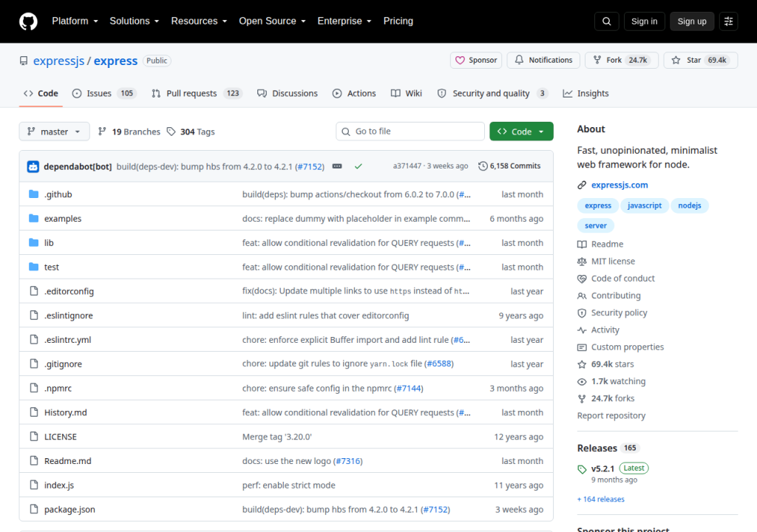This screenshot has width=757, height=532.
Task: Open the Pricing page
Action: [398, 21]
